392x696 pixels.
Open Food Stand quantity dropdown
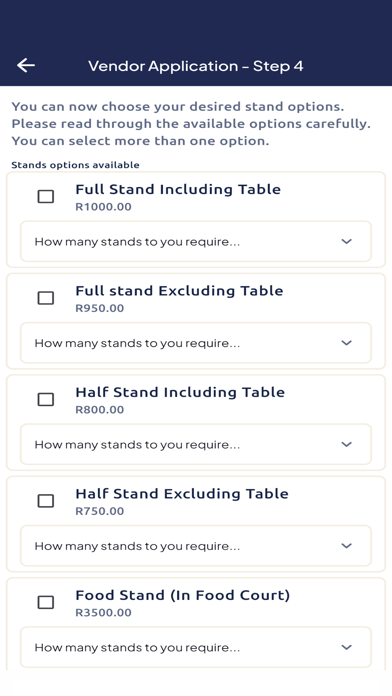pos(196,647)
